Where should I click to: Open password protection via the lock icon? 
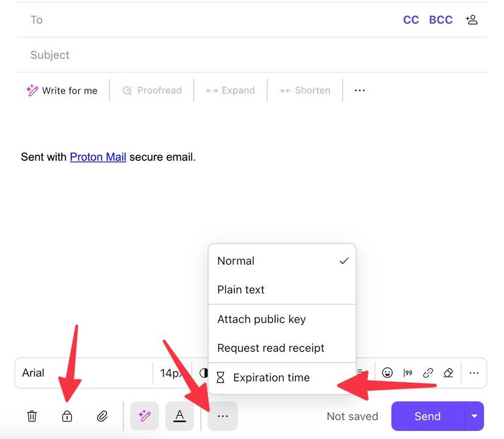67,416
